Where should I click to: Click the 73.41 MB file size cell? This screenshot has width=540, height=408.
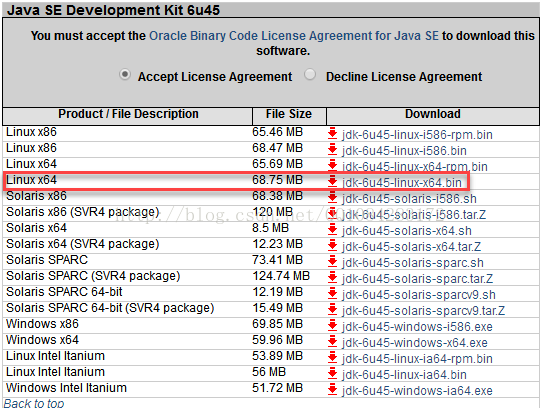click(277, 260)
